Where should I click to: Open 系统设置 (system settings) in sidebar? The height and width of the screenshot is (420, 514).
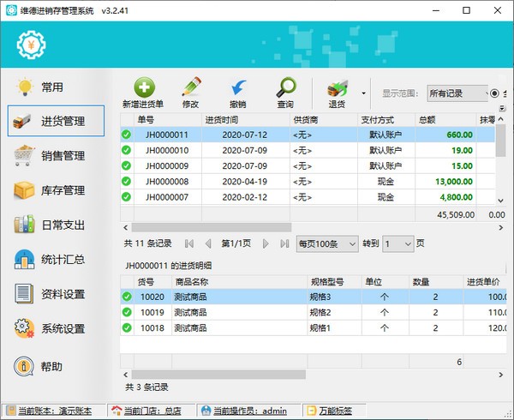(x=56, y=329)
